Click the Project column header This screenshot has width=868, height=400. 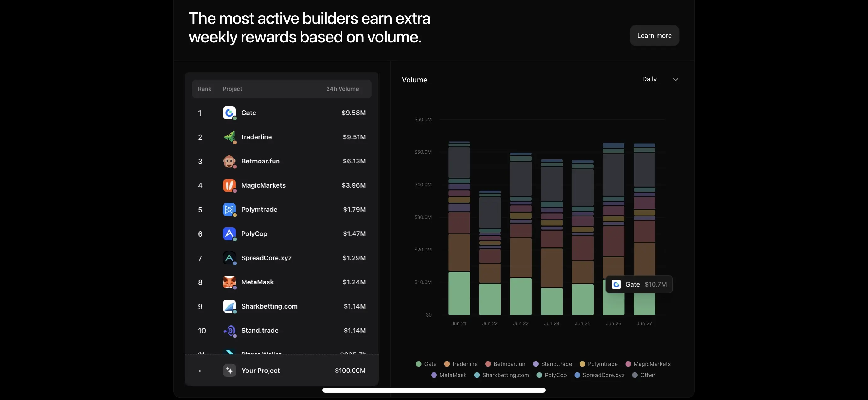232,89
